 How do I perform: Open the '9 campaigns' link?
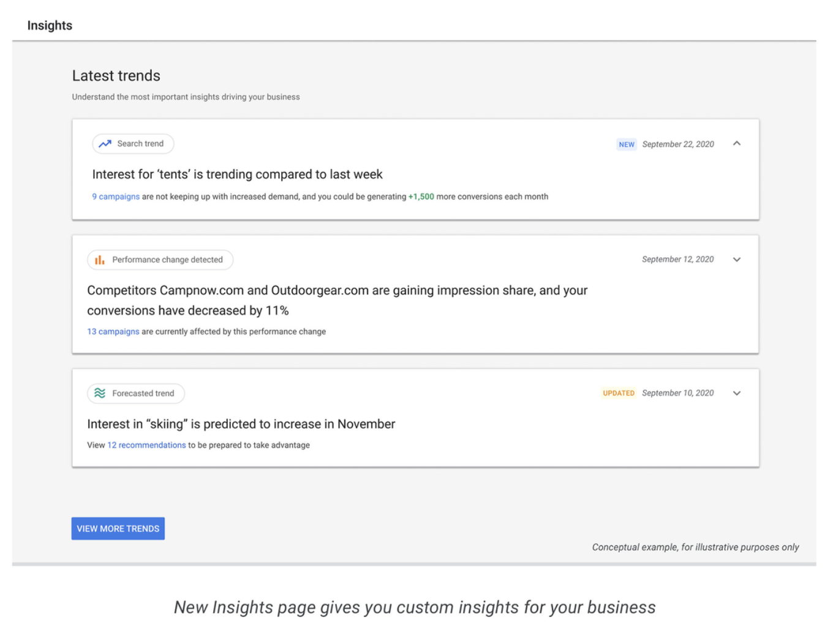click(x=116, y=197)
